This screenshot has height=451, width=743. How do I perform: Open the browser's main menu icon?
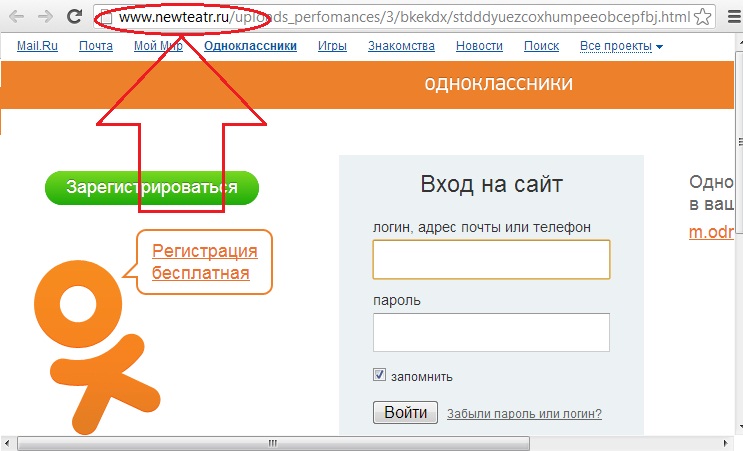[x=734, y=17]
